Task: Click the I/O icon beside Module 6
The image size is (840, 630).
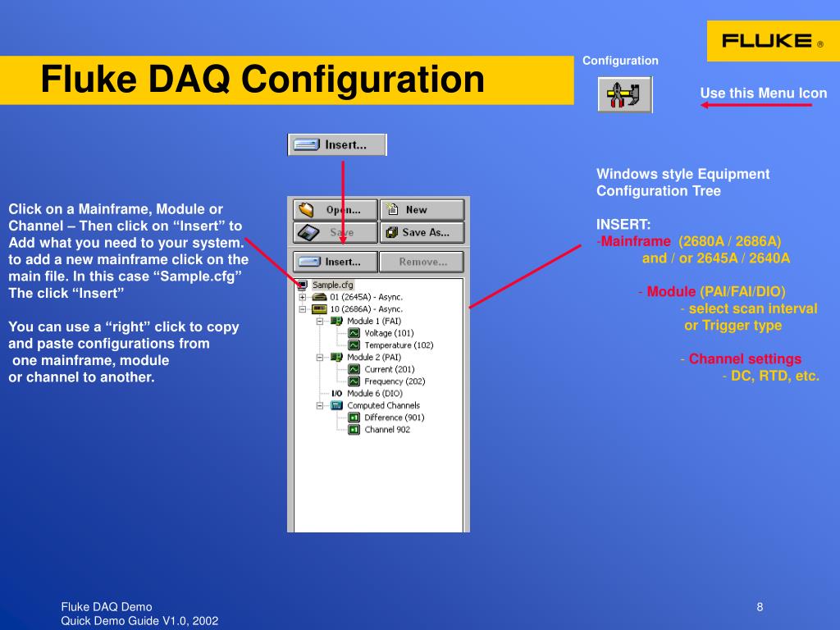Action: [336, 394]
